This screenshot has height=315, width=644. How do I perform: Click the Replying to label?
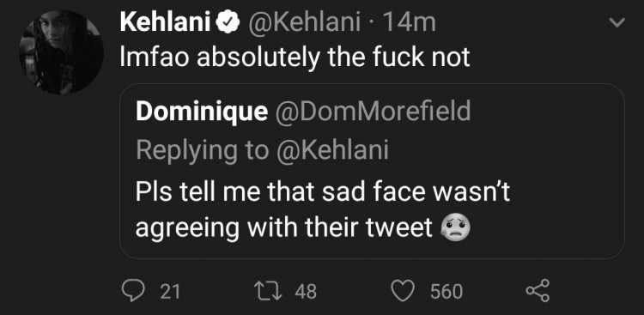(x=202, y=152)
